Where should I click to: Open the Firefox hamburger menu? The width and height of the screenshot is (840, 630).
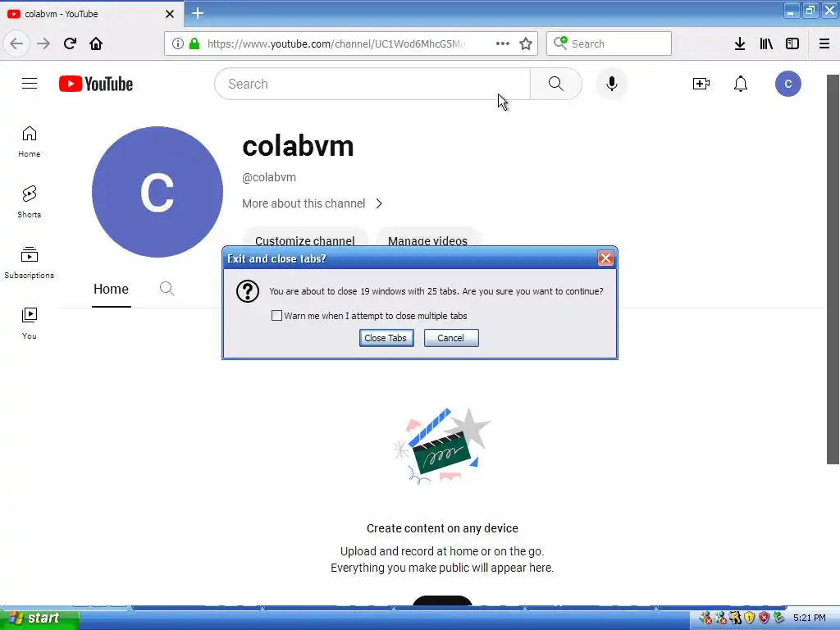pyautogui.click(x=824, y=43)
